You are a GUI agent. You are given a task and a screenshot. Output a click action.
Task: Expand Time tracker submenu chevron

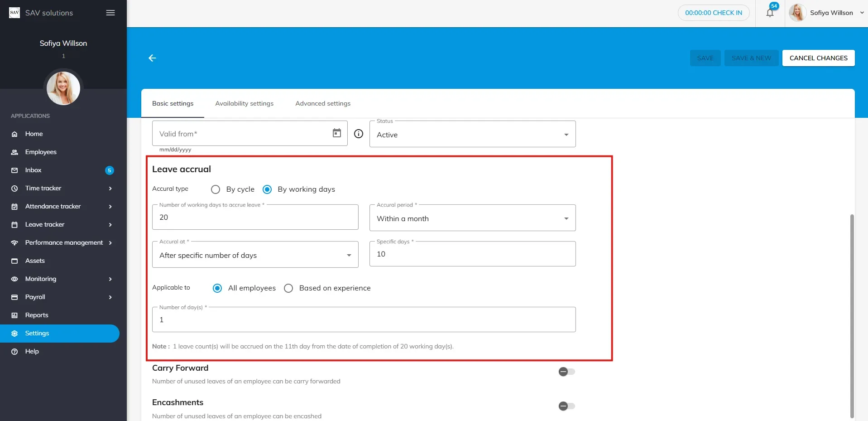(x=110, y=189)
